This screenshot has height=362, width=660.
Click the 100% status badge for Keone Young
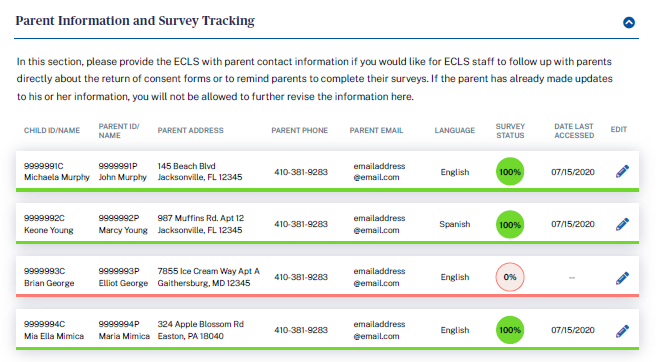510,224
